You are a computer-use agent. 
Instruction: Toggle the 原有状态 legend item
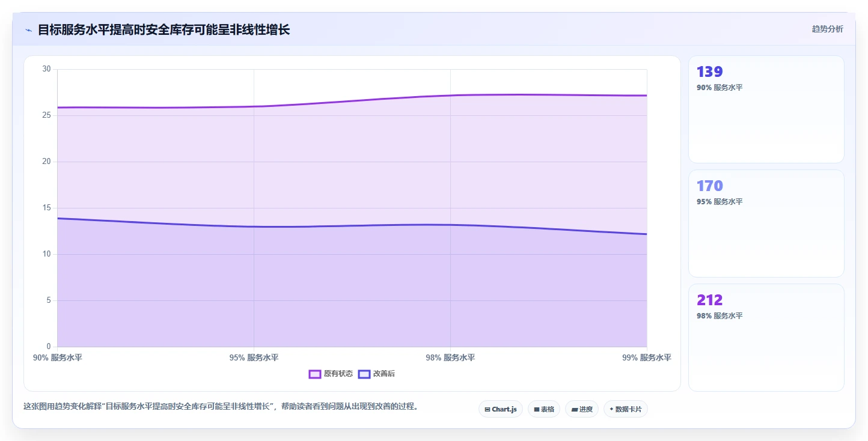click(331, 374)
